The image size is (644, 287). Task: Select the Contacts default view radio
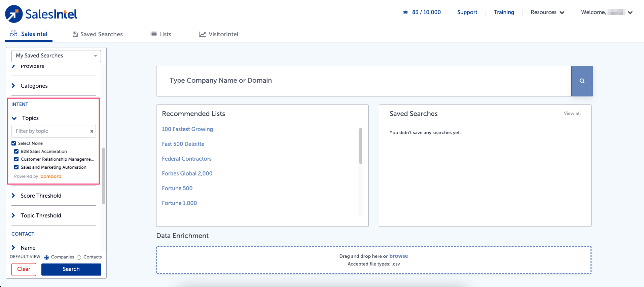(x=79, y=257)
